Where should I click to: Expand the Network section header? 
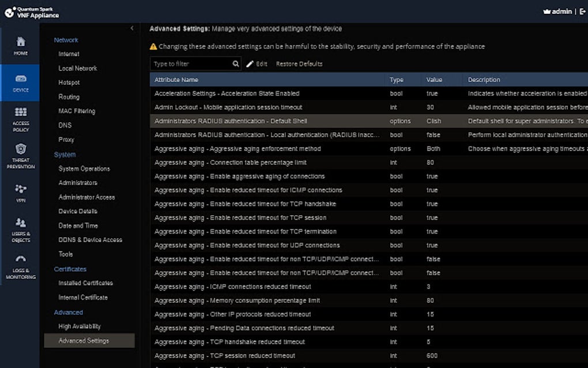click(66, 40)
